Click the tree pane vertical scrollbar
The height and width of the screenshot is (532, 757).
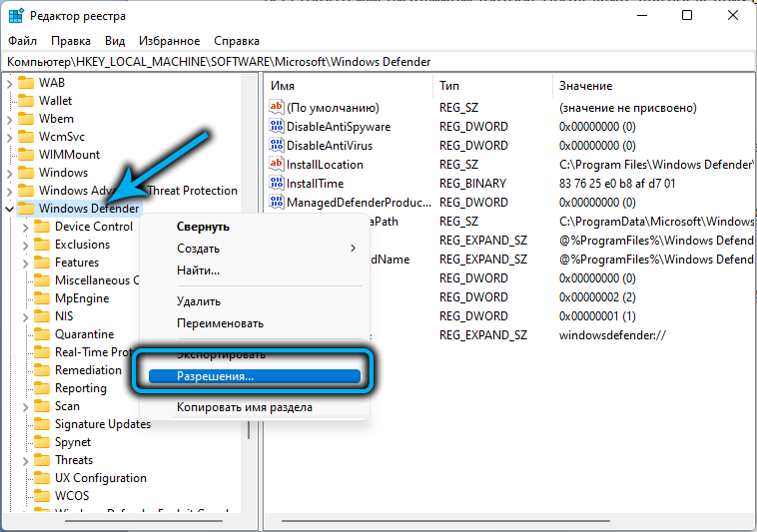click(249, 299)
